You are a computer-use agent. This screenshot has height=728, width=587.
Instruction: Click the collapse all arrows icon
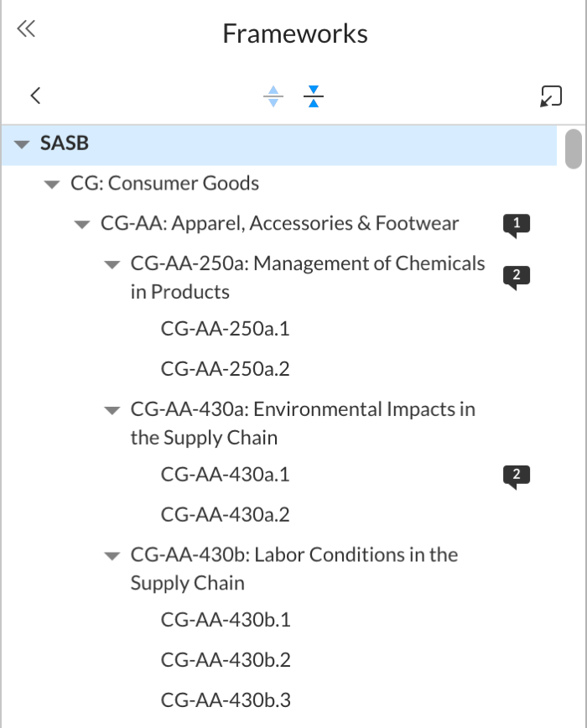[x=314, y=96]
